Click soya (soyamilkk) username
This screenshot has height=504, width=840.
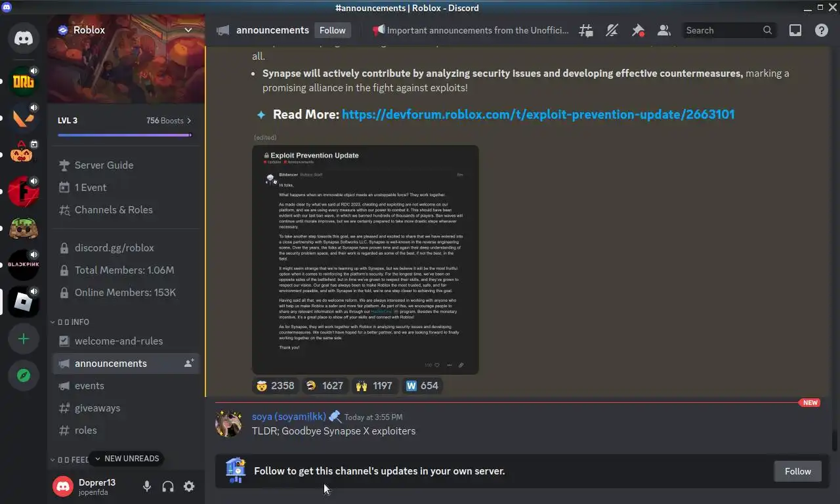[x=289, y=417]
